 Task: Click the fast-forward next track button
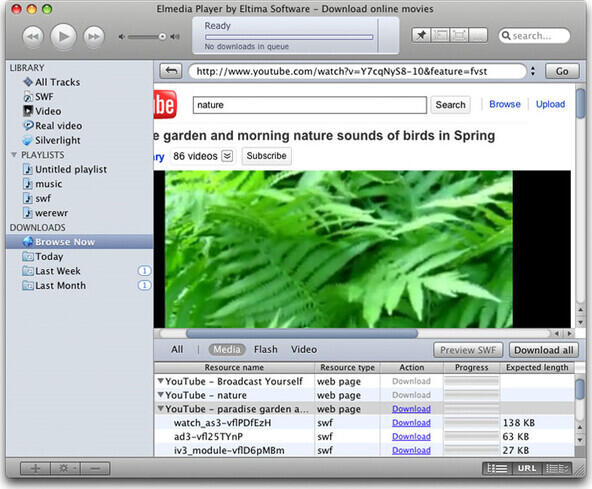(x=94, y=37)
